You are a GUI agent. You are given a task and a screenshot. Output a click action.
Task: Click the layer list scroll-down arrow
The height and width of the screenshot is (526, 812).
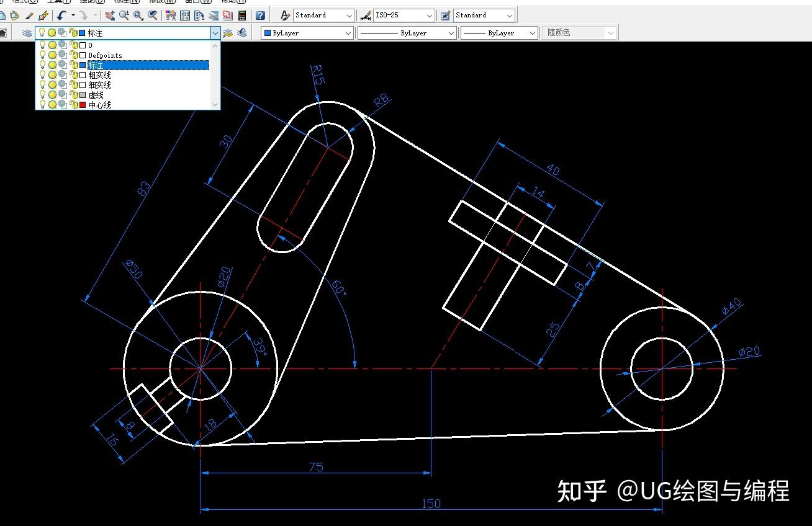coord(215,105)
